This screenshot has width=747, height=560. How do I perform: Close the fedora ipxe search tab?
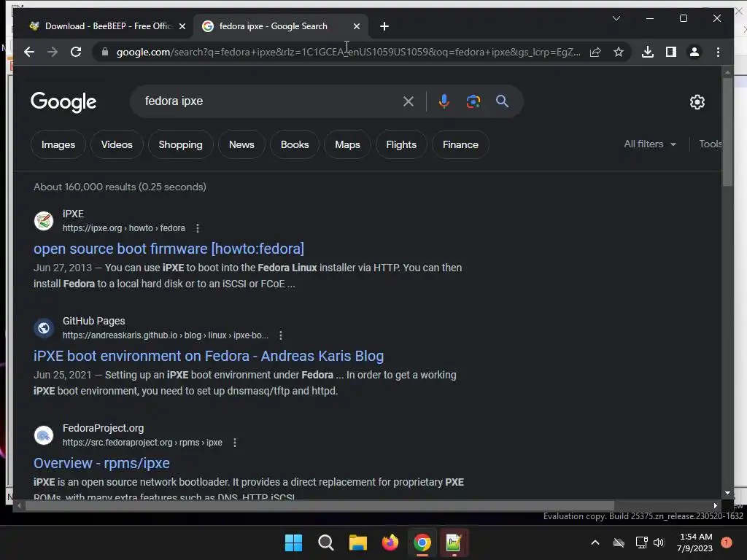pos(356,26)
